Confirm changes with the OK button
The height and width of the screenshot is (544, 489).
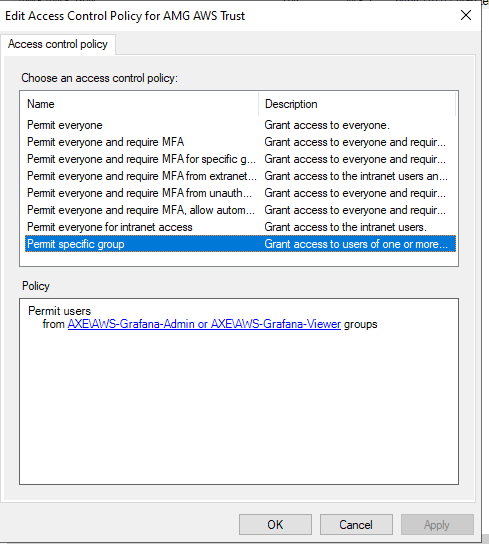pos(275,525)
